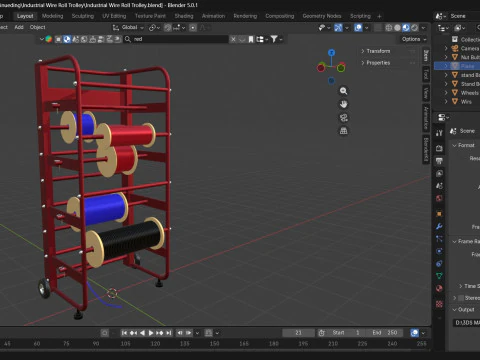Click current frame field showing 21

pyautogui.click(x=298, y=333)
